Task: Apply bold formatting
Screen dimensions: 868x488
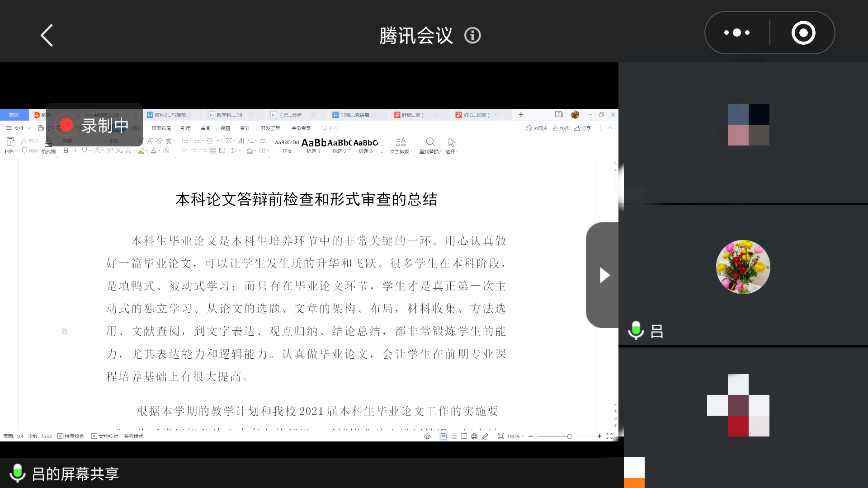Action: point(66,150)
